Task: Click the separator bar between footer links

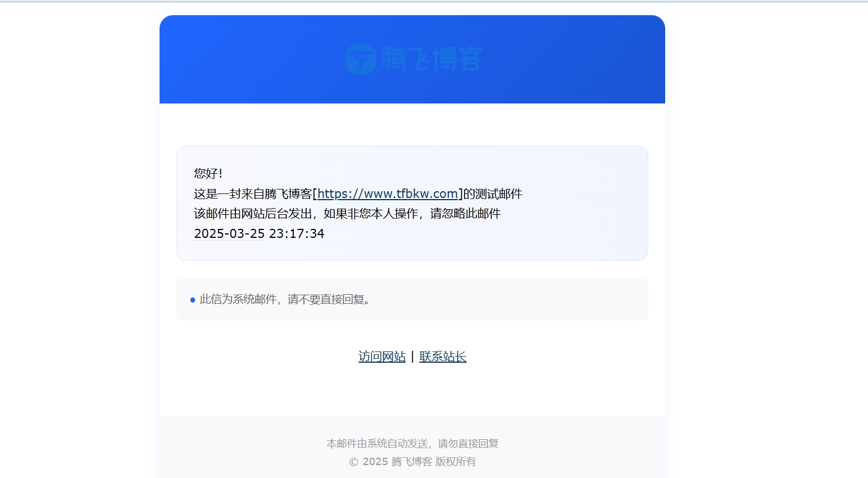Action: click(412, 356)
